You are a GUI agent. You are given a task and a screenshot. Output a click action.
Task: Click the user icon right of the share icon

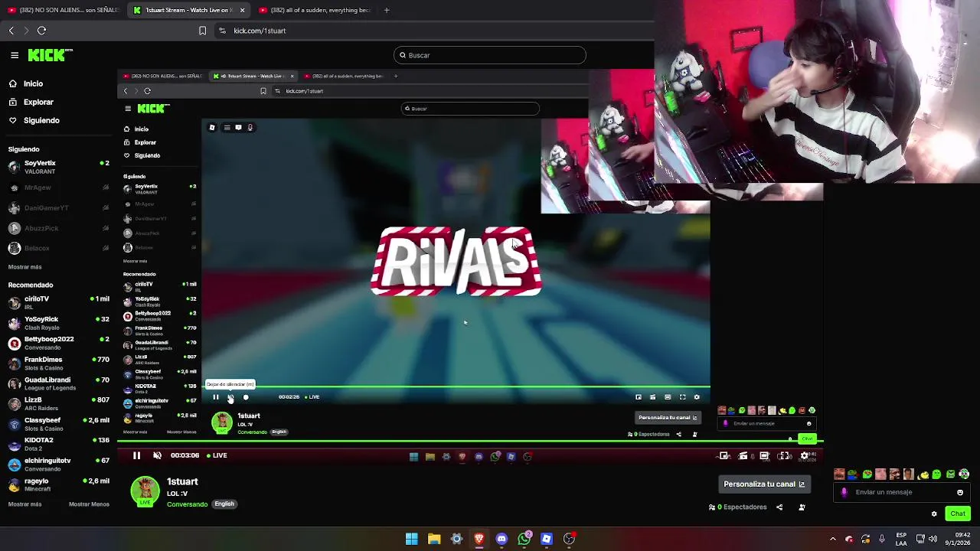[x=802, y=507]
